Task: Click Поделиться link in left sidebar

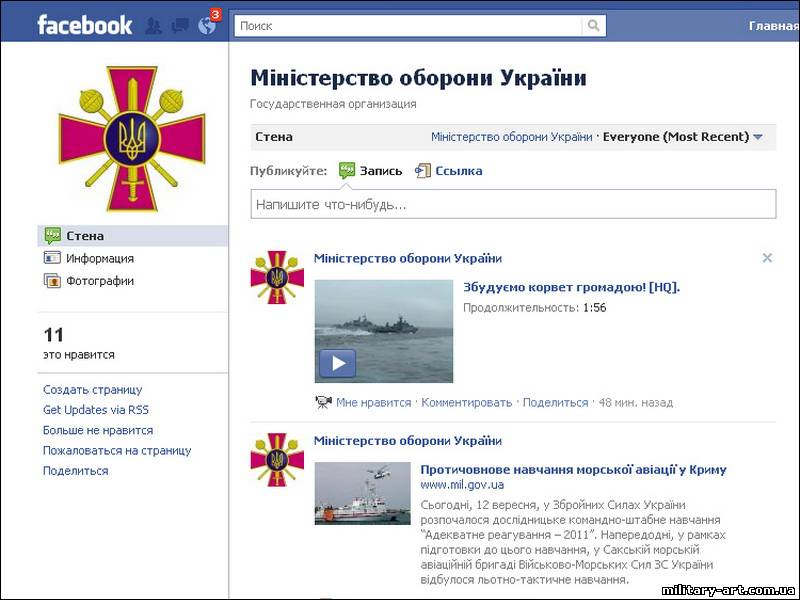Action: click(x=76, y=471)
